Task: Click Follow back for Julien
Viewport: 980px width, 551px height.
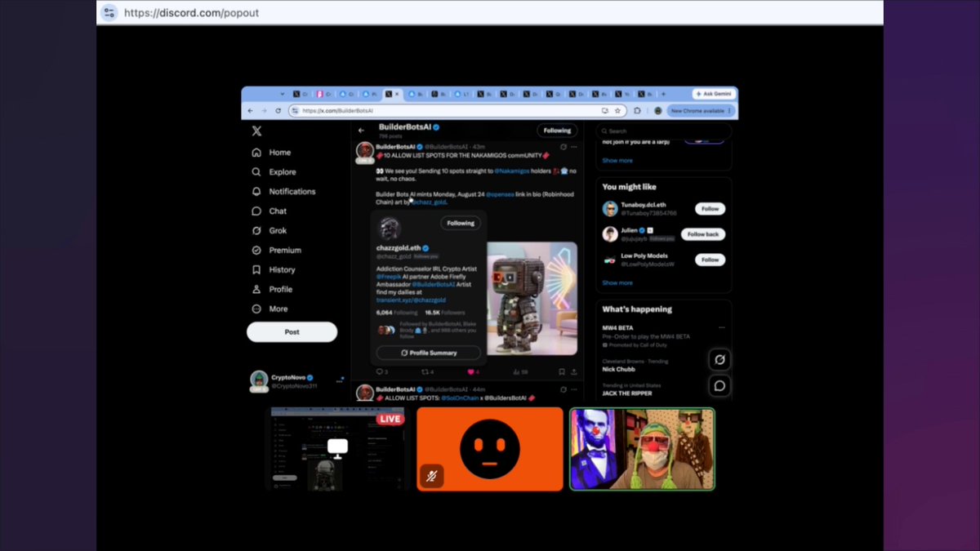Action: [x=703, y=234]
